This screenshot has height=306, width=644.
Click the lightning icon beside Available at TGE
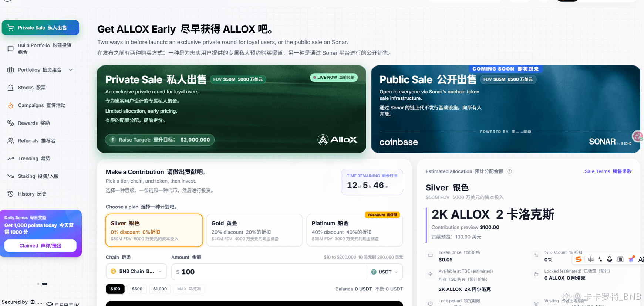tap(431, 274)
